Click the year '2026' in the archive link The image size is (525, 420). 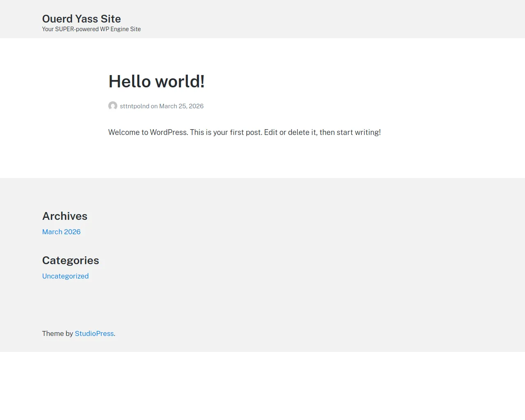(72, 232)
